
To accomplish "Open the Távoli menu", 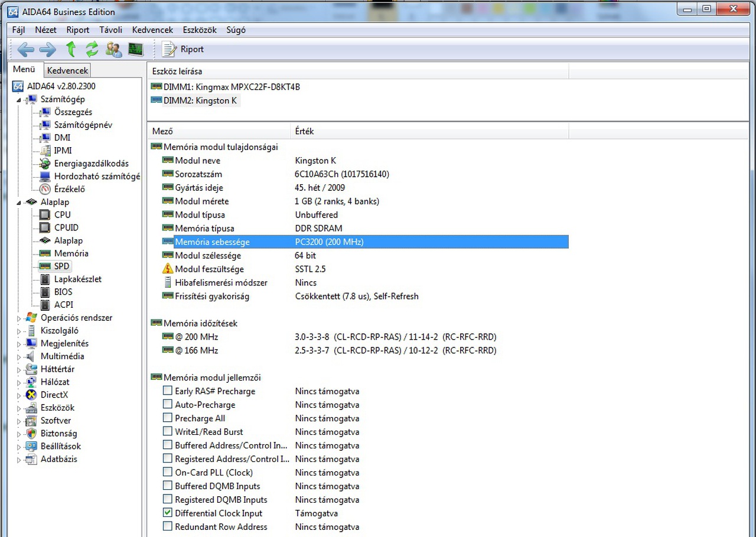I will (x=111, y=30).
